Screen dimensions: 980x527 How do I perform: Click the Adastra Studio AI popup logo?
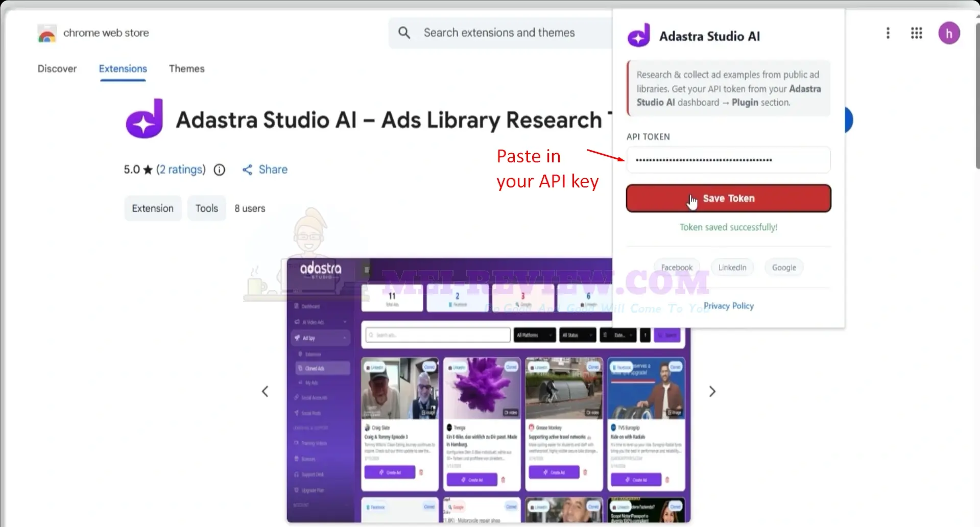click(639, 35)
